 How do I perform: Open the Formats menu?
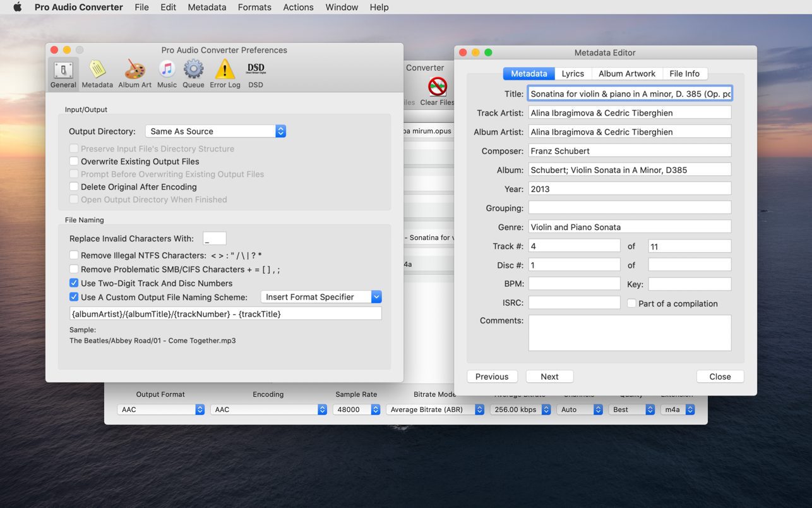point(254,7)
